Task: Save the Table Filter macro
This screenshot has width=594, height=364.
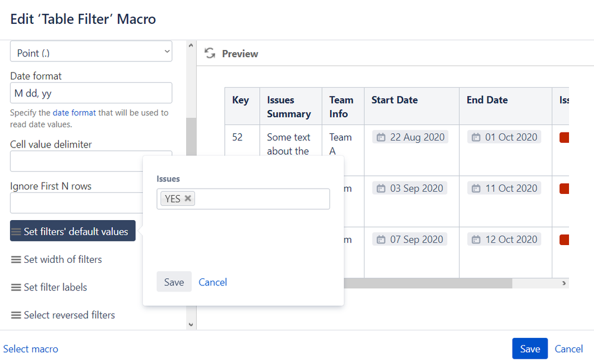Action: 529,349
